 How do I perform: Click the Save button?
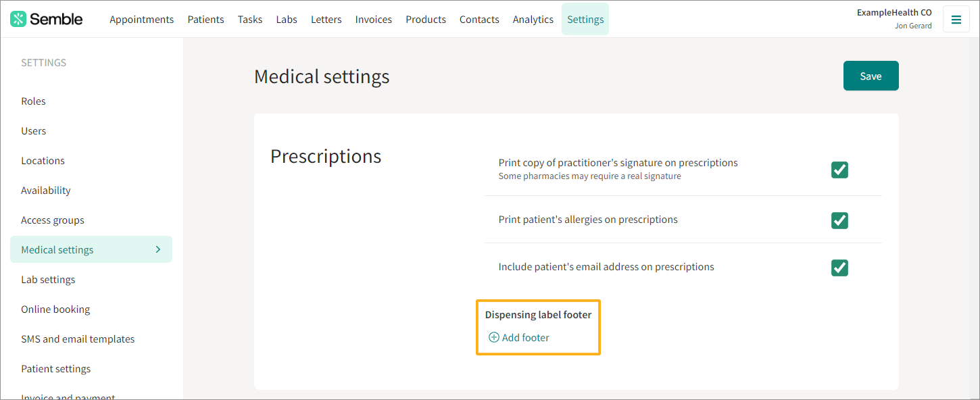click(871, 76)
